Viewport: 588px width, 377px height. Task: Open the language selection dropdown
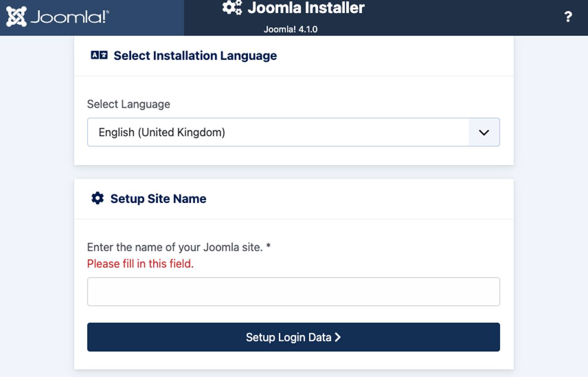point(294,132)
